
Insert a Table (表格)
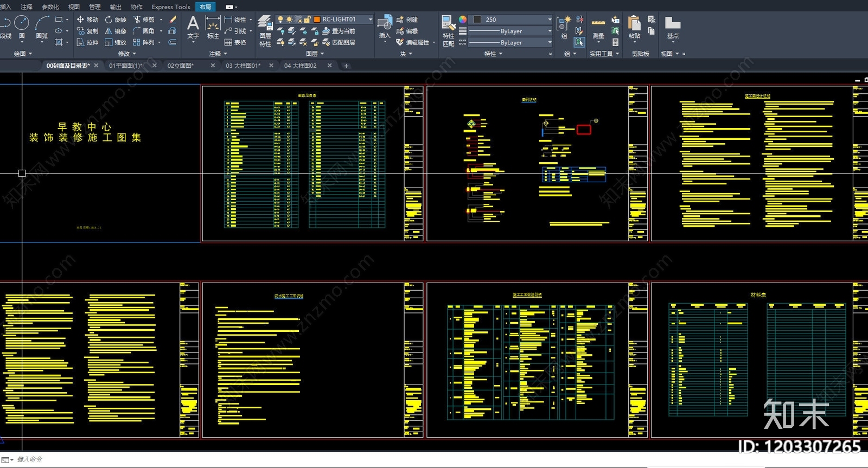pyautogui.click(x=235, y=42)
